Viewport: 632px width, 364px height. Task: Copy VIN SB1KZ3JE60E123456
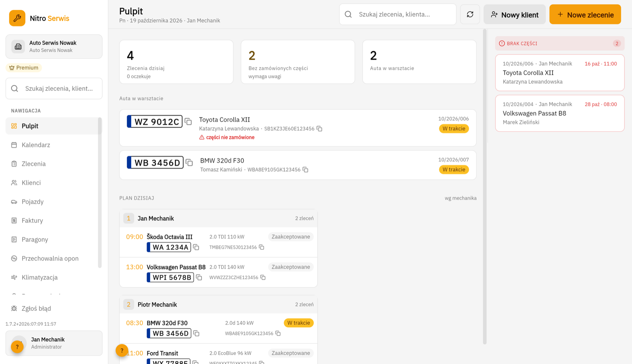[320, 129]
